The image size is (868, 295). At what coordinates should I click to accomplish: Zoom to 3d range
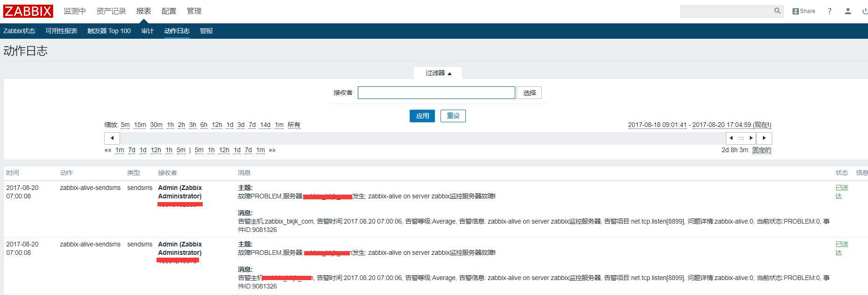tap(241, 125)
